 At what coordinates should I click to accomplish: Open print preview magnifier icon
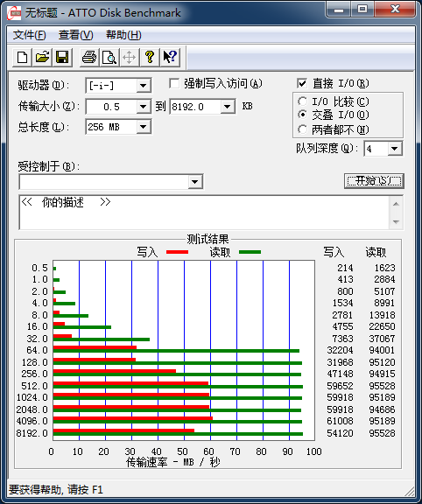point(109,57)
